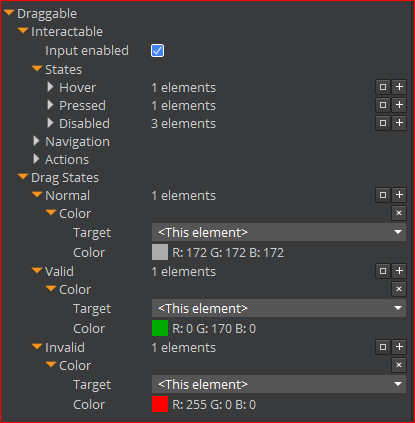This screenshot has width=415, height=423.
Task: Expand the Pressed state
Action: point(50,105)
